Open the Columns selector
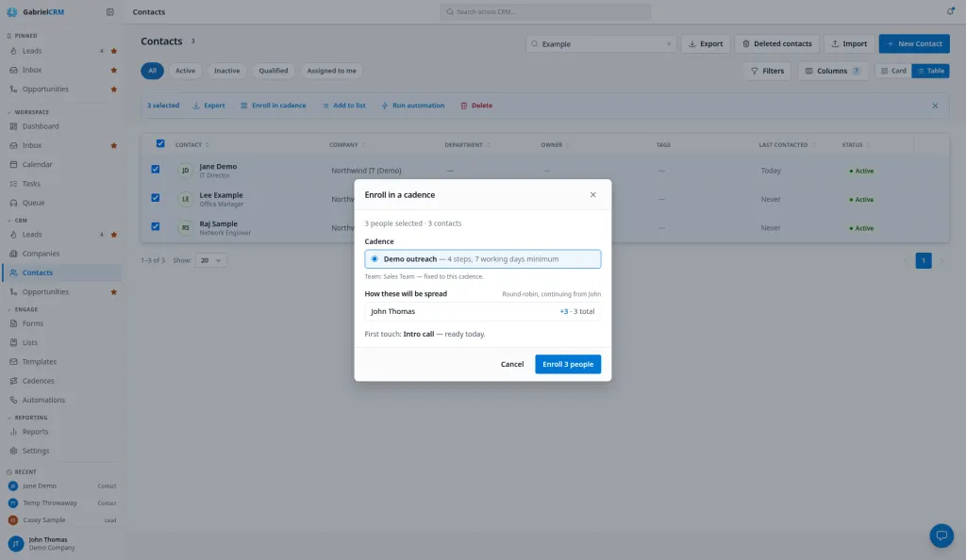 coord(832,71)
